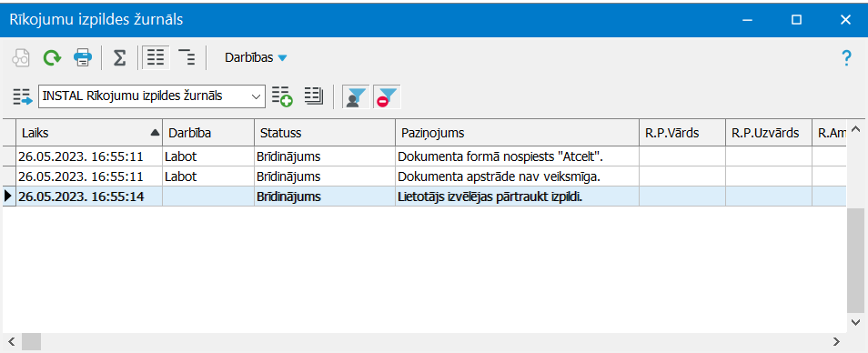The height and width of the screenshot is (353, 868).
Task: Click the Darbība column header
Action: (x=208, y=133)
